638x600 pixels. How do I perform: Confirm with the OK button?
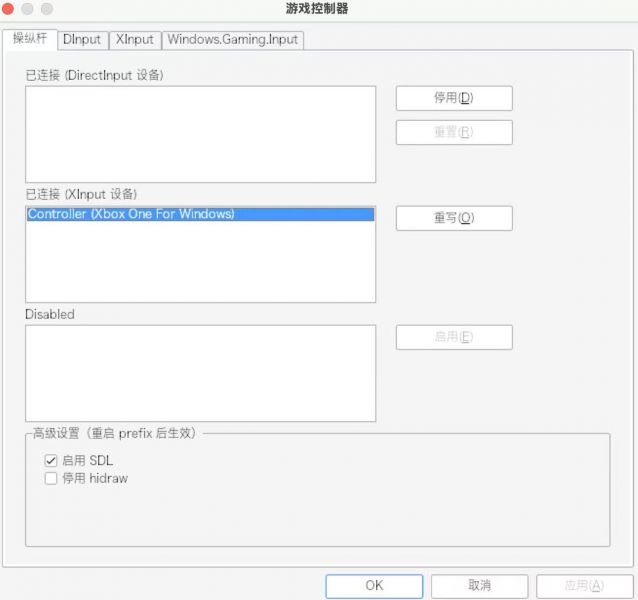[374, 586]
